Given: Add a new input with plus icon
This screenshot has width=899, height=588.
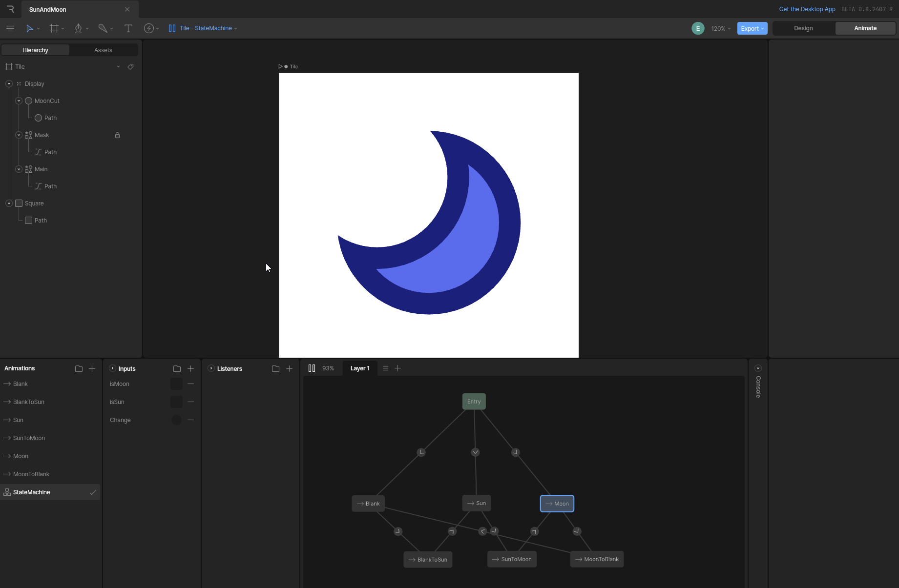Looking at the screenshot, I should 191,369.
